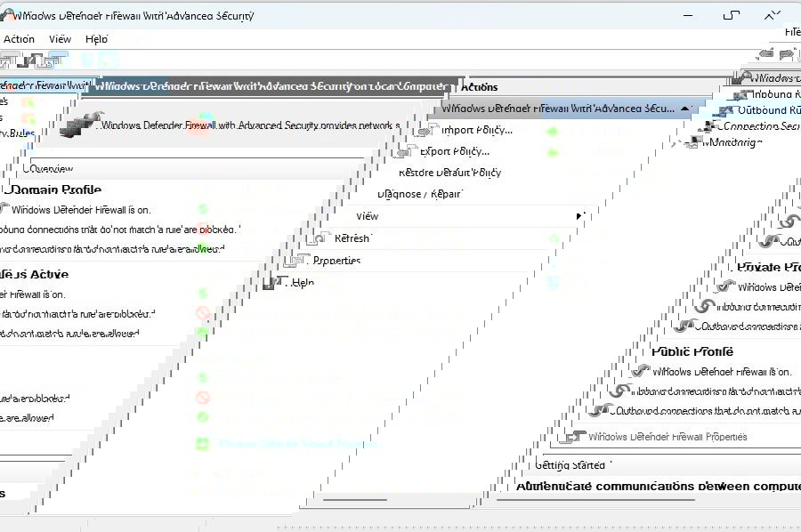This screenshot has height=532, width=801.
Task: Select Monitoring in the tree
Action: 732,142
